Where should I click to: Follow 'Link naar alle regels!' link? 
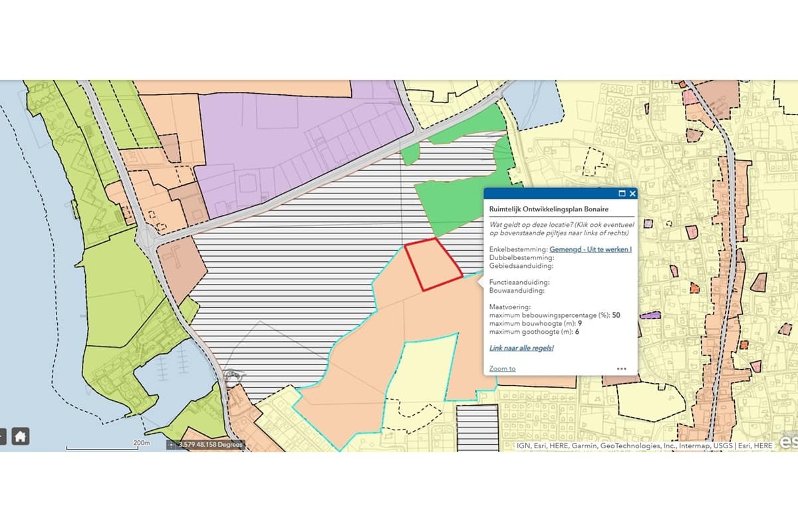tap(522, 348)
